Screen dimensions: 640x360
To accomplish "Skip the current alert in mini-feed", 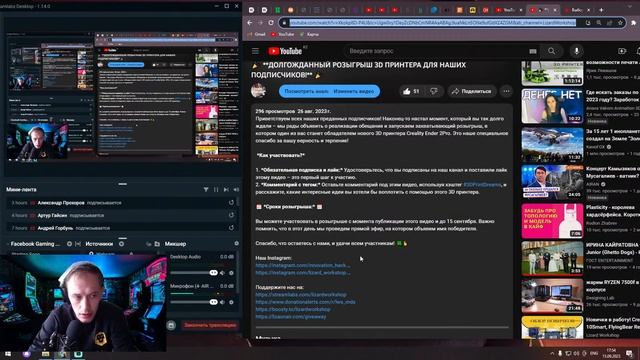I will [x=226, y=189].
